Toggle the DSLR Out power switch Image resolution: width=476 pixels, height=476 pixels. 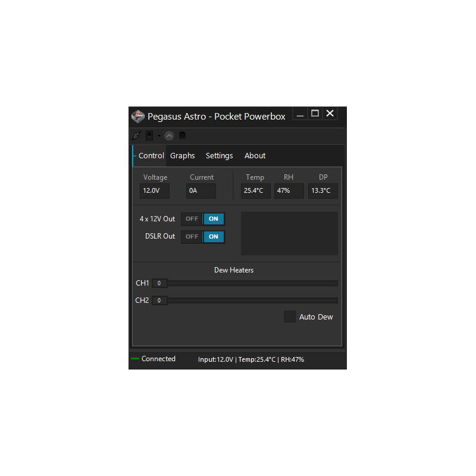coord(203,237)
